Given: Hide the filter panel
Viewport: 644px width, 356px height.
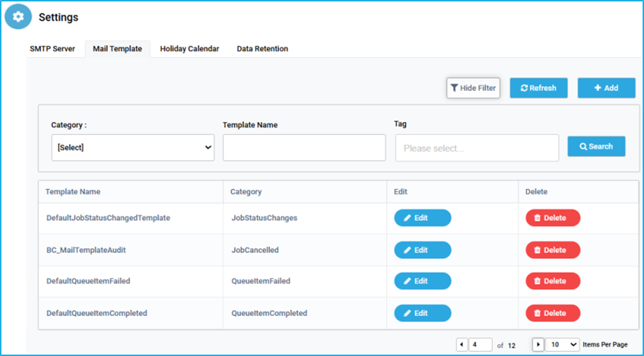Looking at the screenshot, I should [473, 88].
